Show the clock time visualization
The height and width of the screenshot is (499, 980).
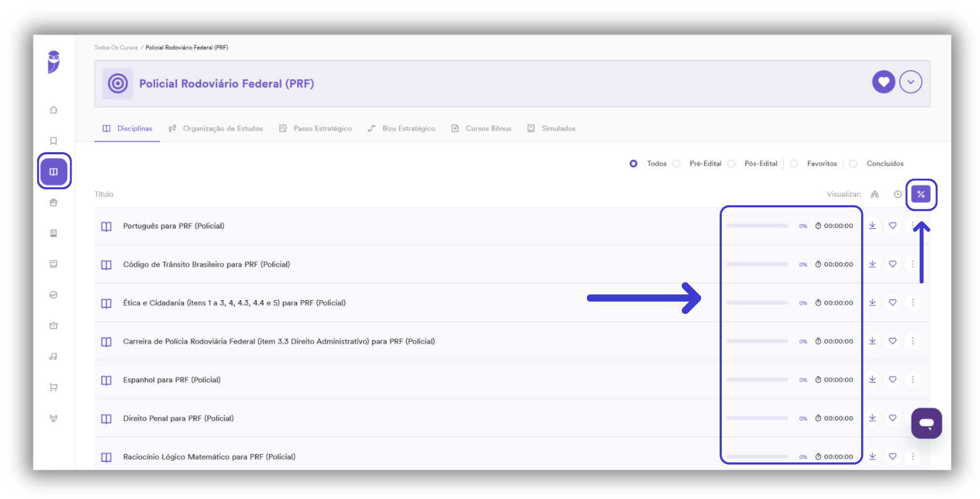tap(897, 194)
